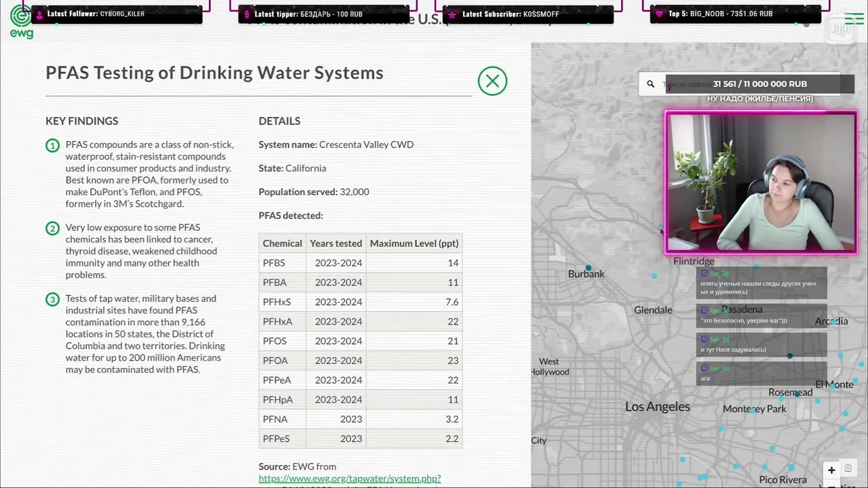868x488 pixels.
Task: Click the star icon in Latest Subscriber banner
Action: coord(452,14)
